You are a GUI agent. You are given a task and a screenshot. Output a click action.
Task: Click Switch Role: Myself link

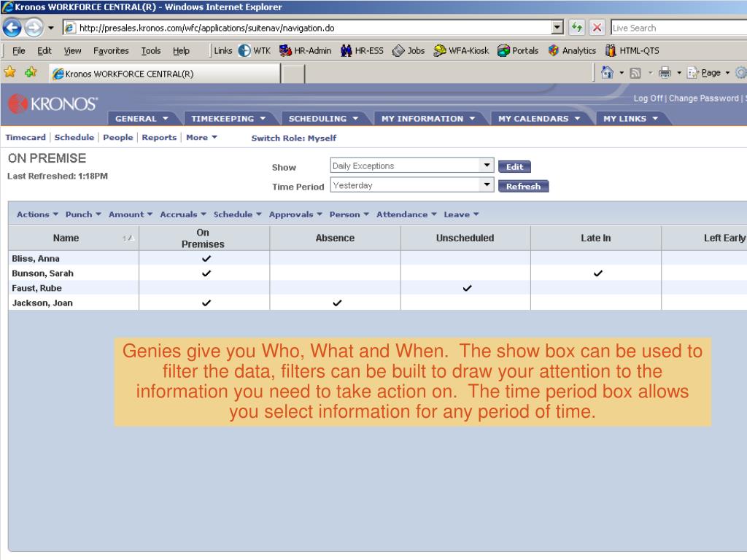pyautogui.click(x=293, y=138)
